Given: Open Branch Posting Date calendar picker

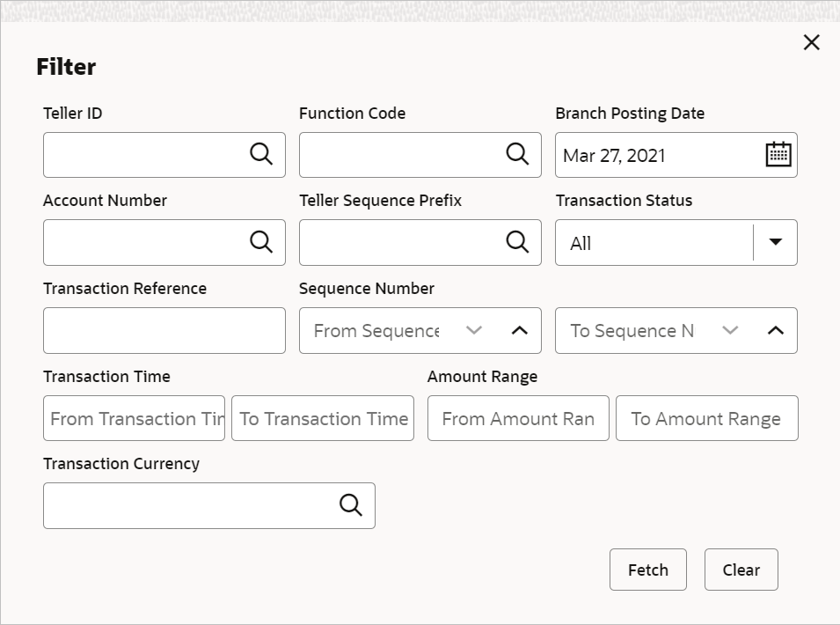Looking at the screenshot, I should coord(778,154).
